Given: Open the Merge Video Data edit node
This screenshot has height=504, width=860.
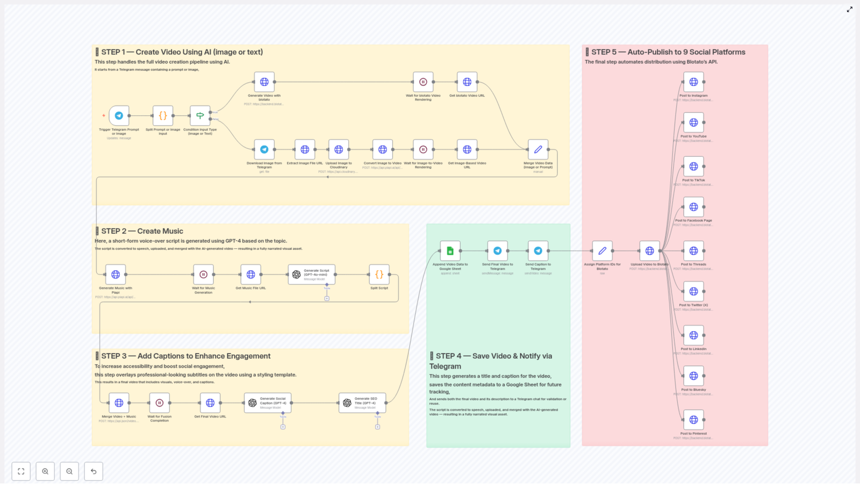Looking at the screenshot, I should click(537, 150).
